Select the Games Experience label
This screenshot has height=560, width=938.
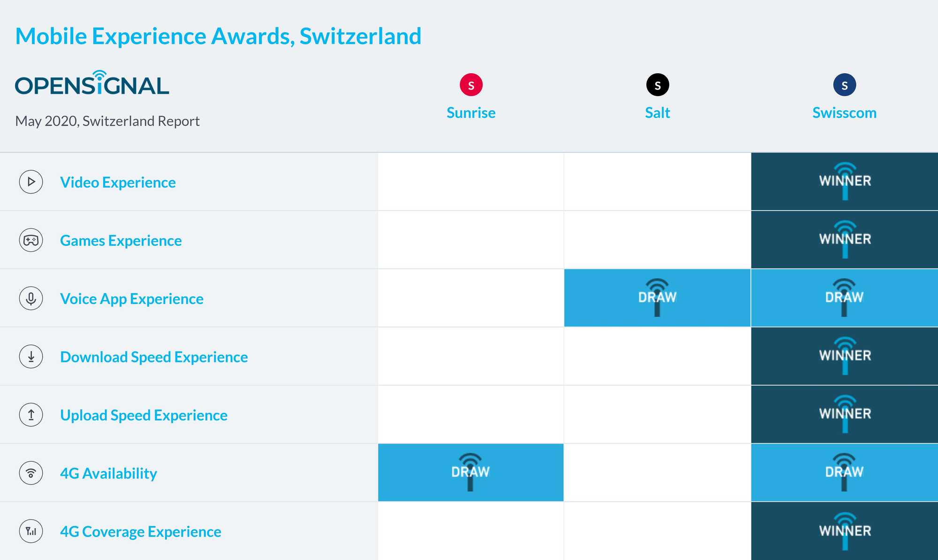(121, 241)
